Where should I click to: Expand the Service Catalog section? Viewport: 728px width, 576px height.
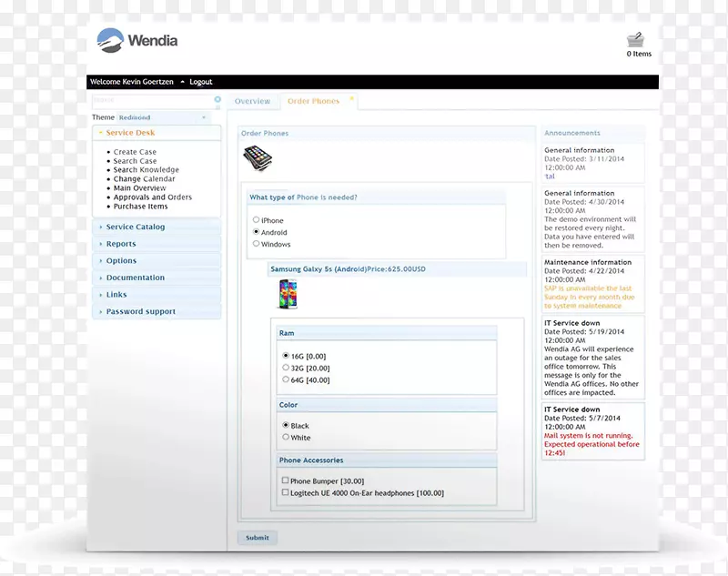(x=136, y=227)
